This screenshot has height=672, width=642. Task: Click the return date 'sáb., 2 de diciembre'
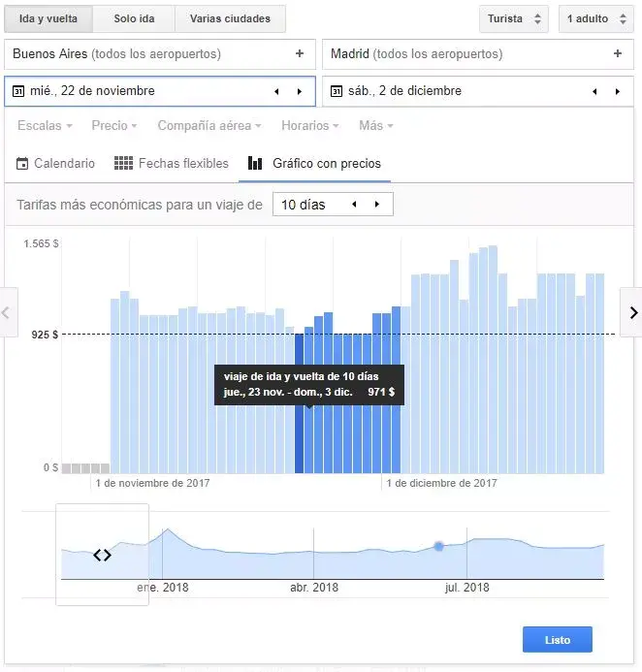(x=404, y=91)
